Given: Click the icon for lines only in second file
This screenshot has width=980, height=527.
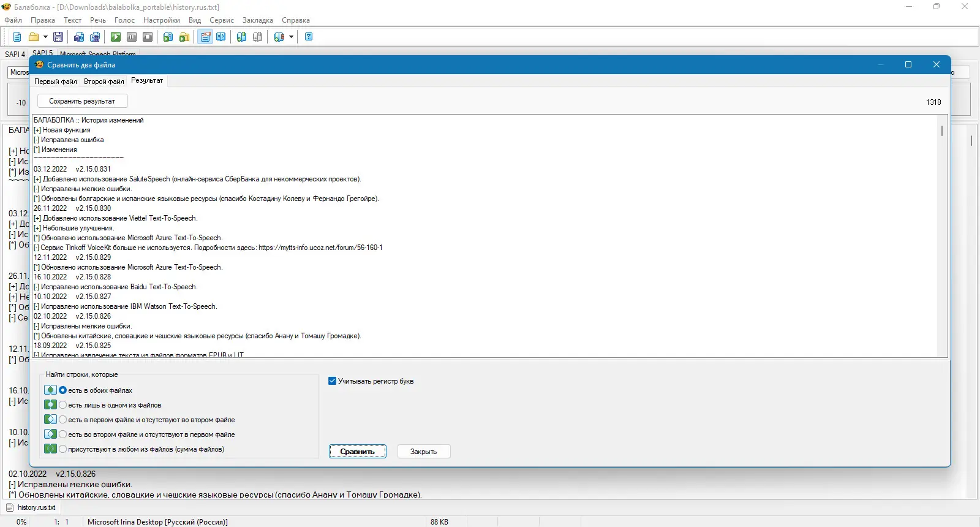Looking at the screenshot, I should click(51, 434).
